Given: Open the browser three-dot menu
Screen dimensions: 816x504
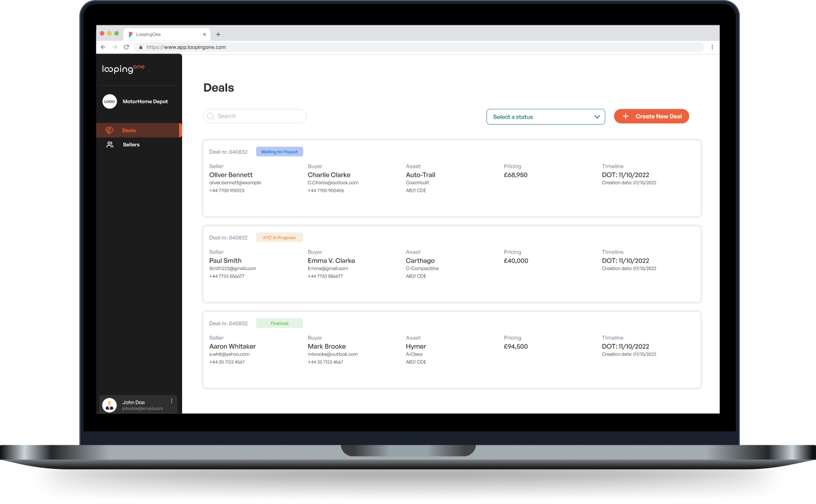Looking at the screenshot, I should (712, 47).
